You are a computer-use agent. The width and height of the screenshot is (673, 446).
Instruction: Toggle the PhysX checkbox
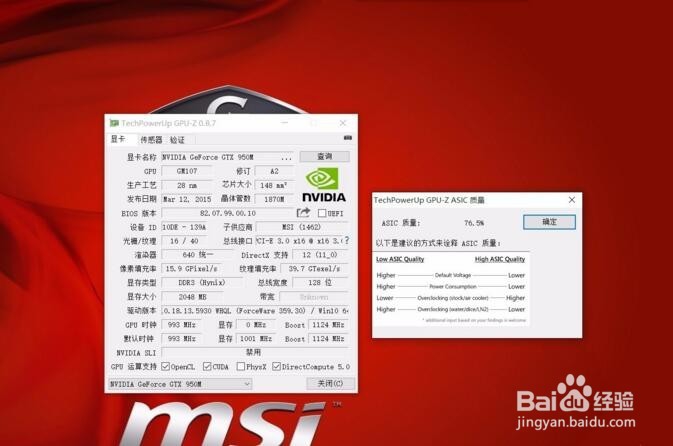tap(241, 367)
